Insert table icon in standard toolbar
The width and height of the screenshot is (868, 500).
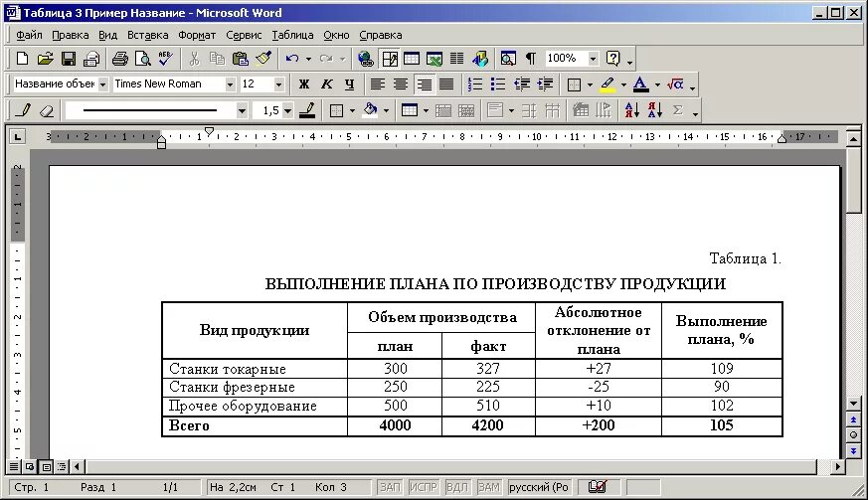(x=412, y=58)
